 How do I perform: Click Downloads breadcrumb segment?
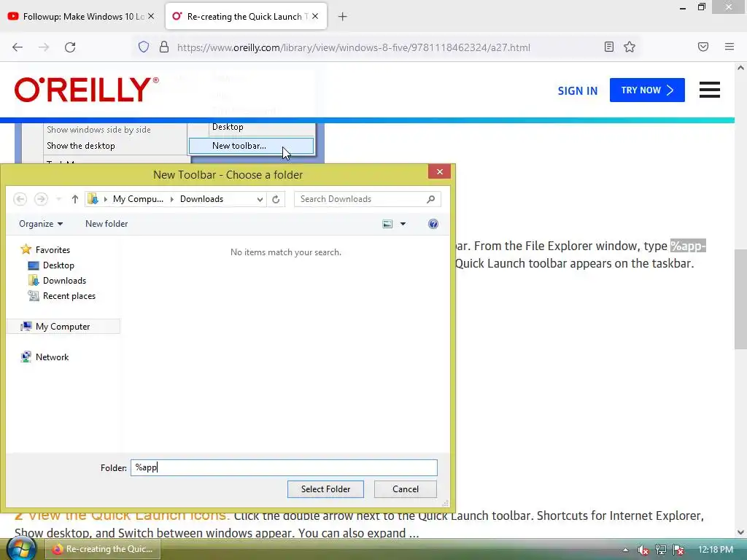(x=201, y=199)
